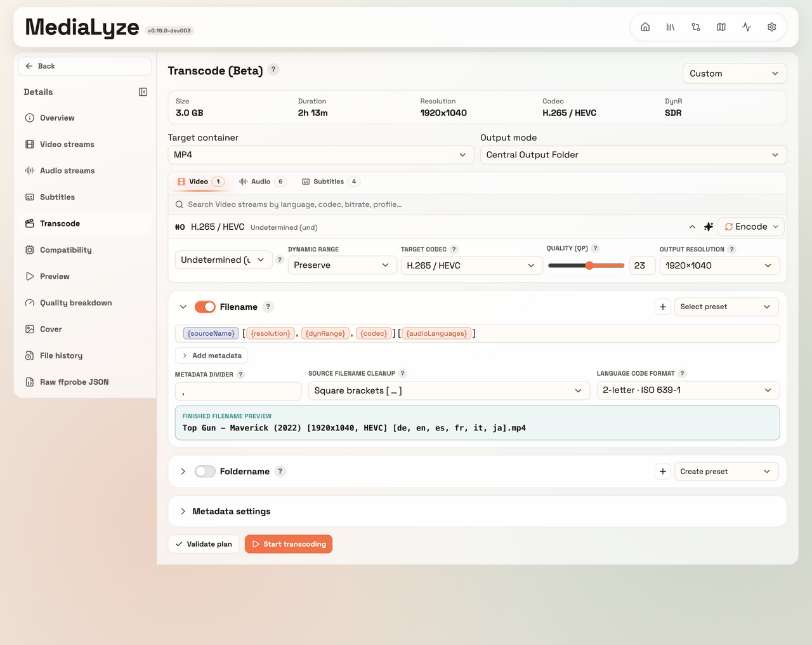The height and width of the screenshot is (645, 812).
Task: Switch to the Audio streams tab
Action: coord(262,182)
